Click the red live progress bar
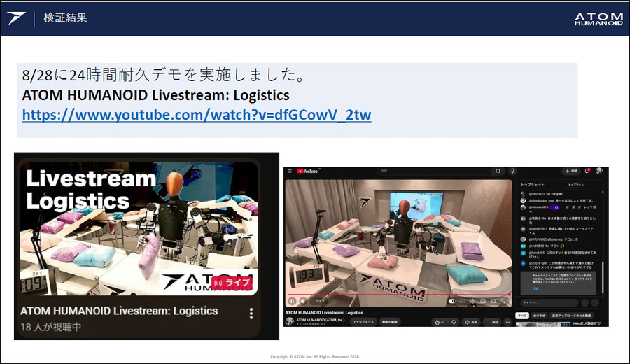The height and width of the screenshot is (364, 630). pos(398,295)
